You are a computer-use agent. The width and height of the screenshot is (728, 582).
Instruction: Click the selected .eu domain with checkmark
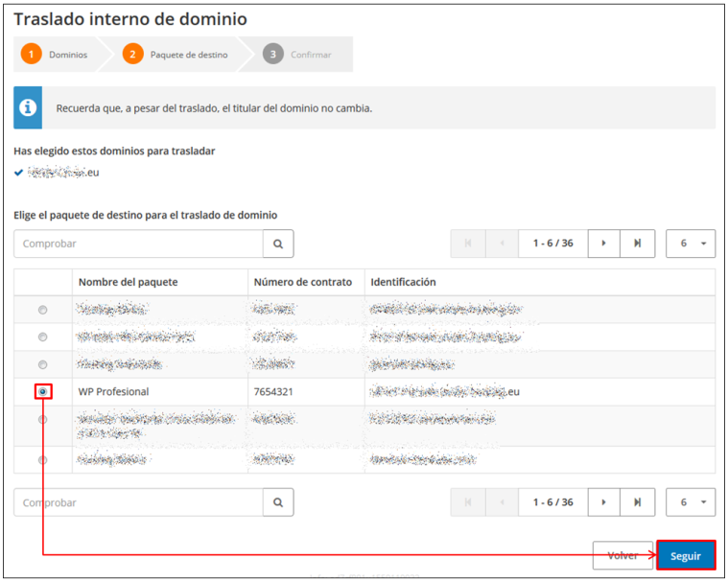coord(58,173)
